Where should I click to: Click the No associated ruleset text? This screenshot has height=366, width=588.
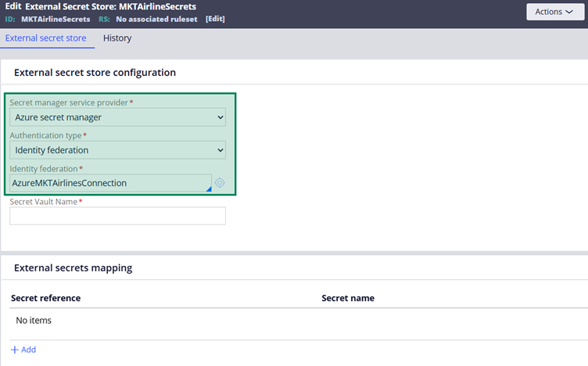tap(157, 19)
